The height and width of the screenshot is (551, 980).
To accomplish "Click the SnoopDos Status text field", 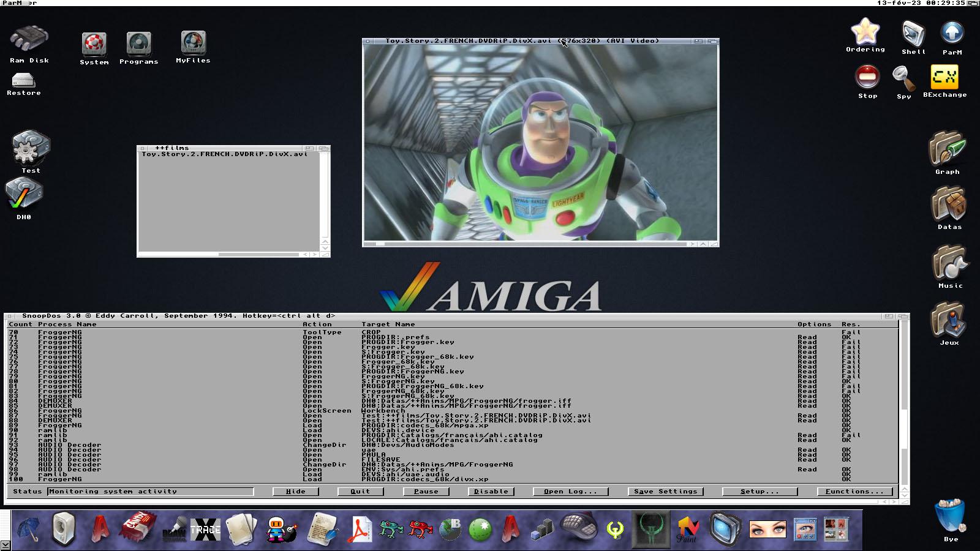I will (x=151, y=491).
